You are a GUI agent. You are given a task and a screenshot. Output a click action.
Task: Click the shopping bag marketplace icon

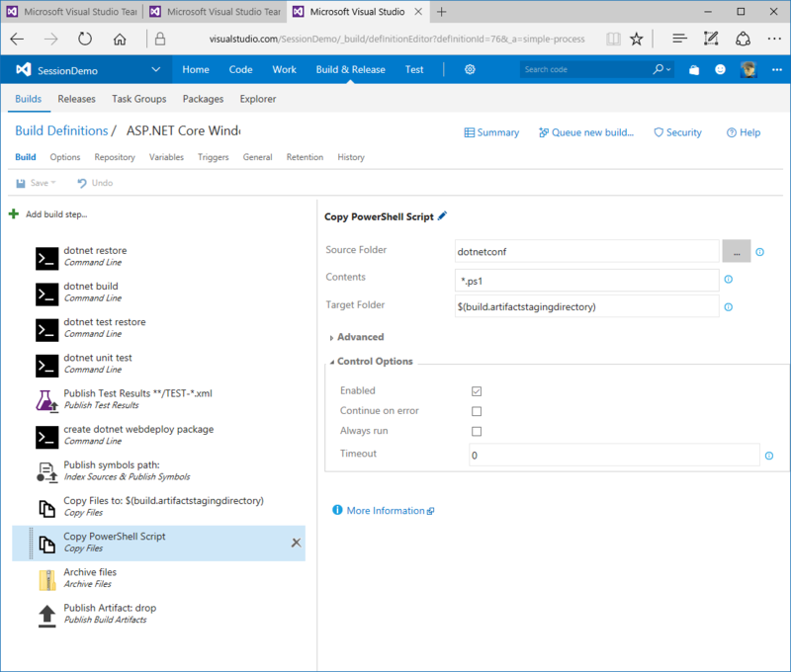point(694,70)
